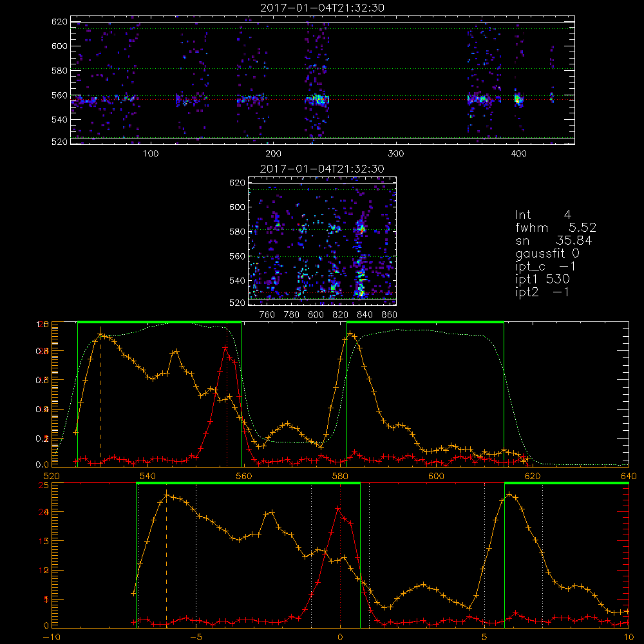Click the x-axis label 800 of middle image
The height and width of the screenshot is (644, 644).
point(316,315)
